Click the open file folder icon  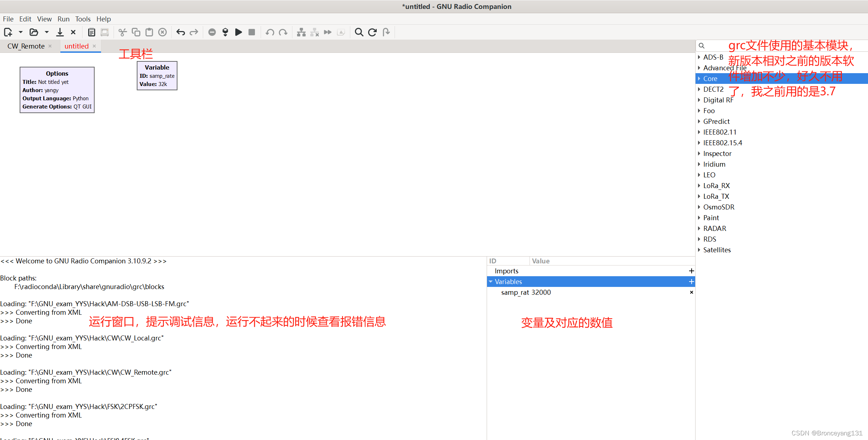34,32
